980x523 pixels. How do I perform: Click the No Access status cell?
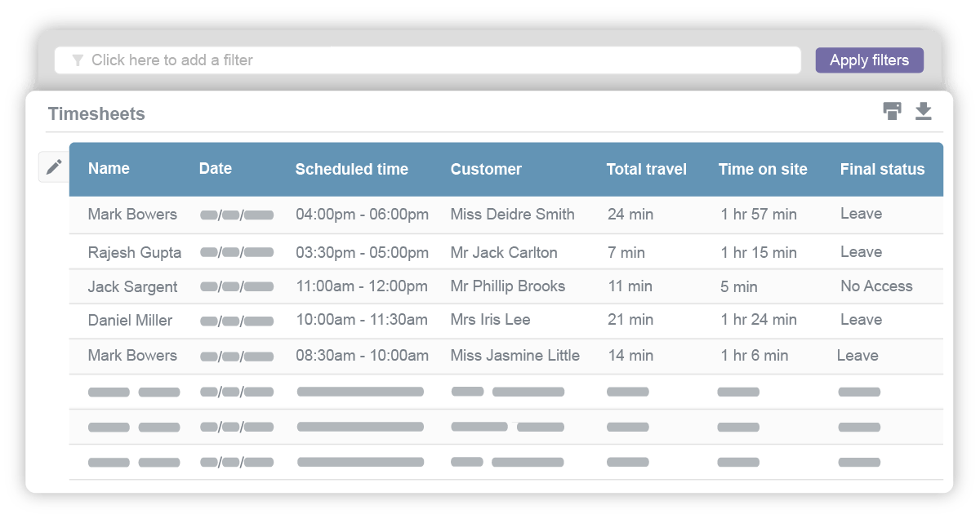(876, 286)
